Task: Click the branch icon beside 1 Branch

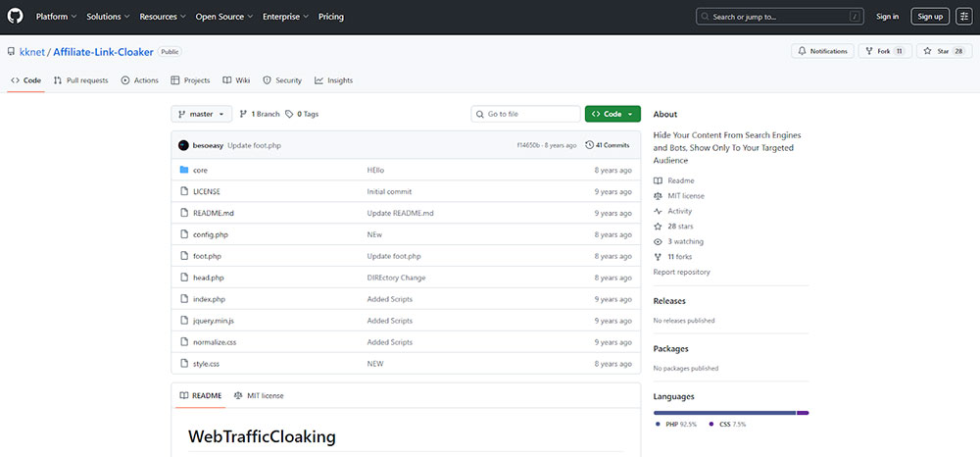Action: pos(244,114)
